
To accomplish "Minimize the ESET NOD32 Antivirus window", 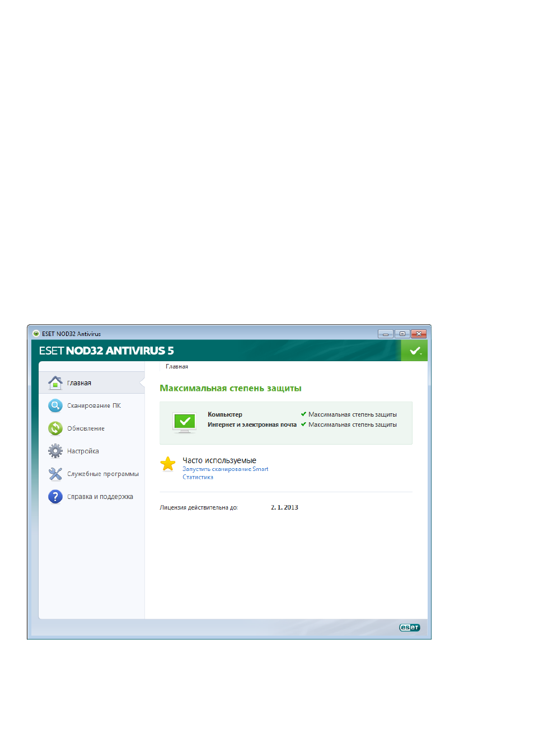I will pos(386,334).
